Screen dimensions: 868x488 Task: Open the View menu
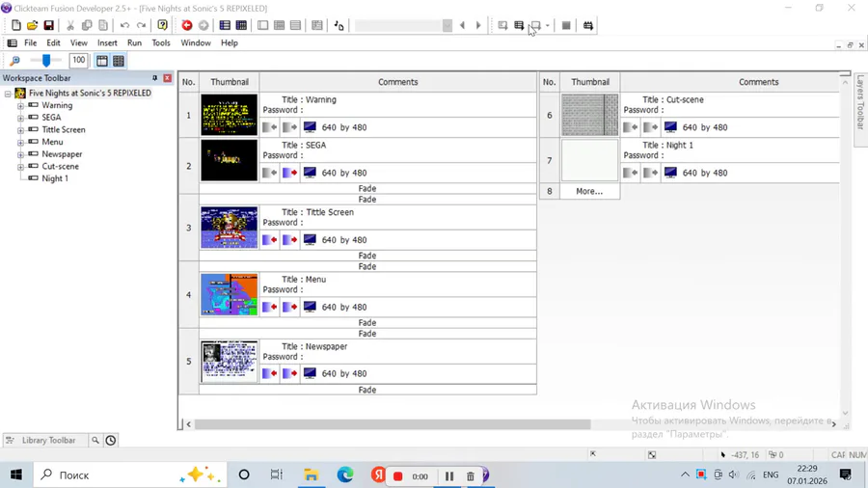coord(79,42)
